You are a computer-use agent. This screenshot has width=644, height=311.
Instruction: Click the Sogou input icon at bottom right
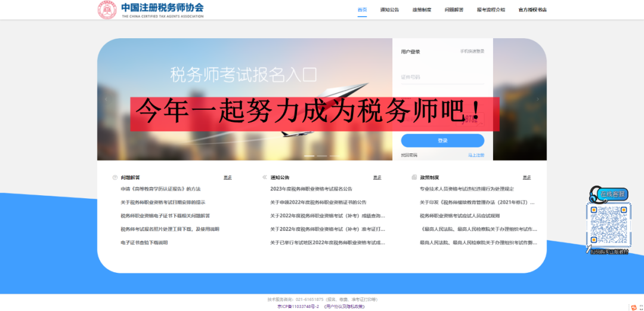[x=635, y=306]
